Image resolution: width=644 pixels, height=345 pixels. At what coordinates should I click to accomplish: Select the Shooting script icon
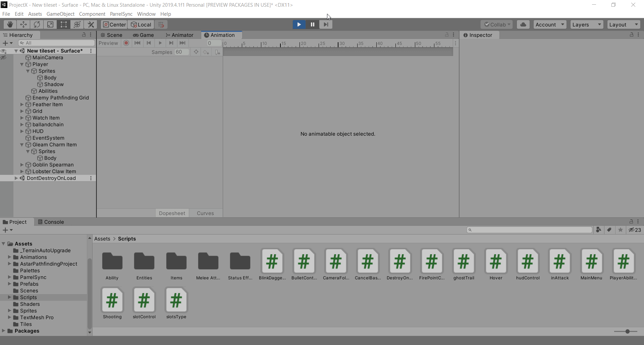pos(112,300)
